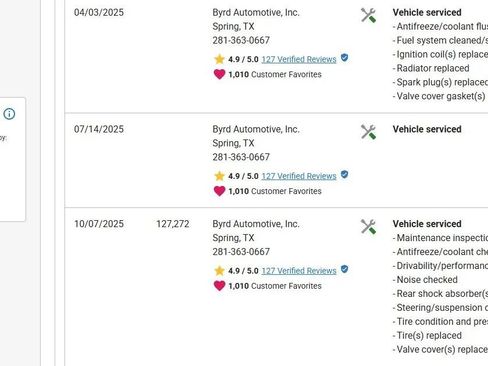The image size is (488, 366).
Task: Open 127 Verified Reviews link for 07/14/2025
Action: point(299,176)
